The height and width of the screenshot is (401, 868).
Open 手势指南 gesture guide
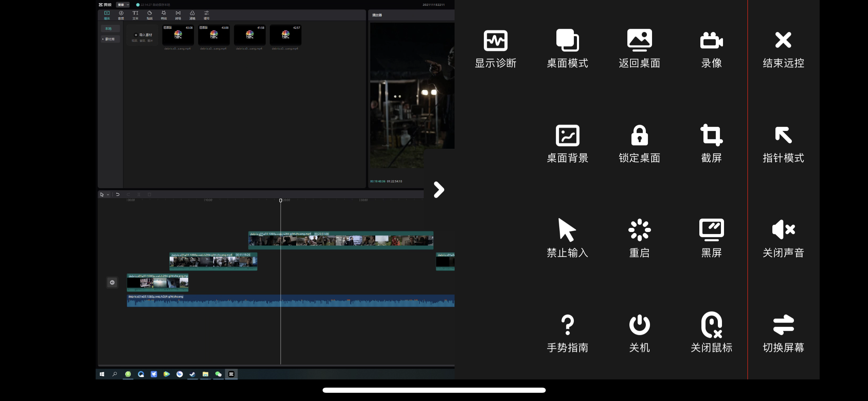click(x=567, y=325)
